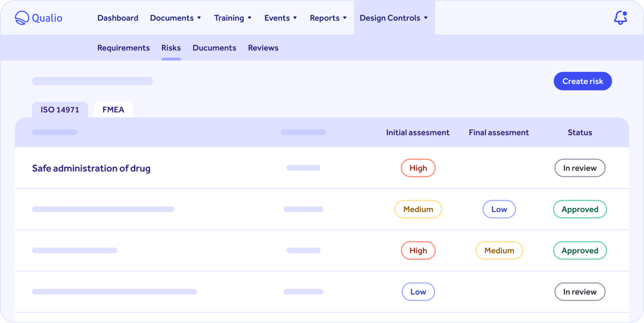Expand the Training dropdown
644x323 pixels.
tap(232, 17)
